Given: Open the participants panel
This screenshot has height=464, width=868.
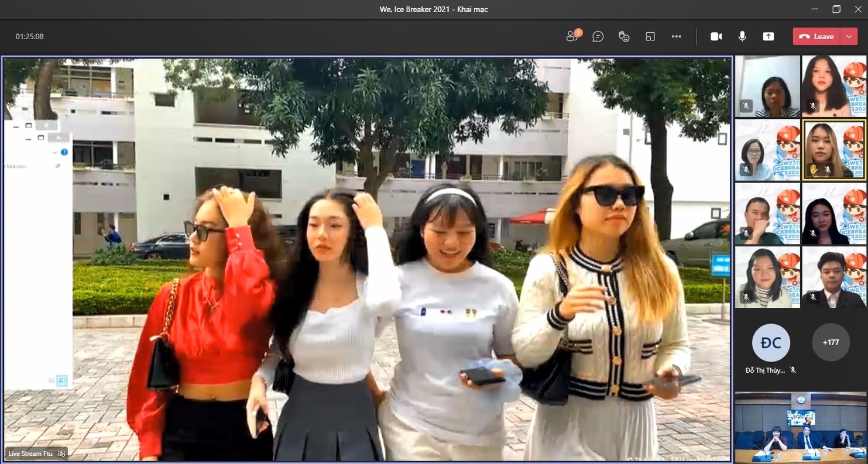Looking at the screenshot, I should click(x=572, y=36).
